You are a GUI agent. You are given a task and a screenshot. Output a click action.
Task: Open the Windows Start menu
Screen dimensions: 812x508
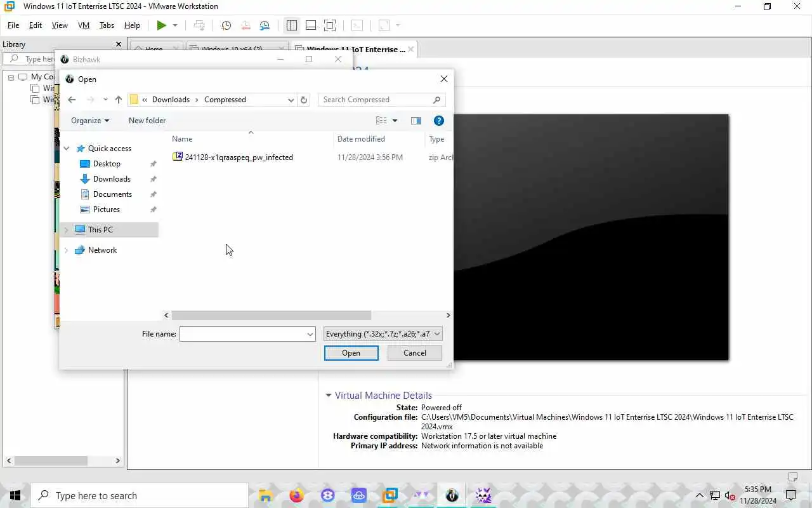(15, 495)
